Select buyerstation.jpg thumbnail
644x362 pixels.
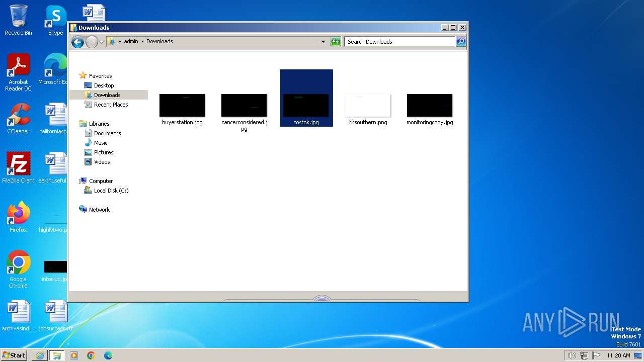click(182, 105)
